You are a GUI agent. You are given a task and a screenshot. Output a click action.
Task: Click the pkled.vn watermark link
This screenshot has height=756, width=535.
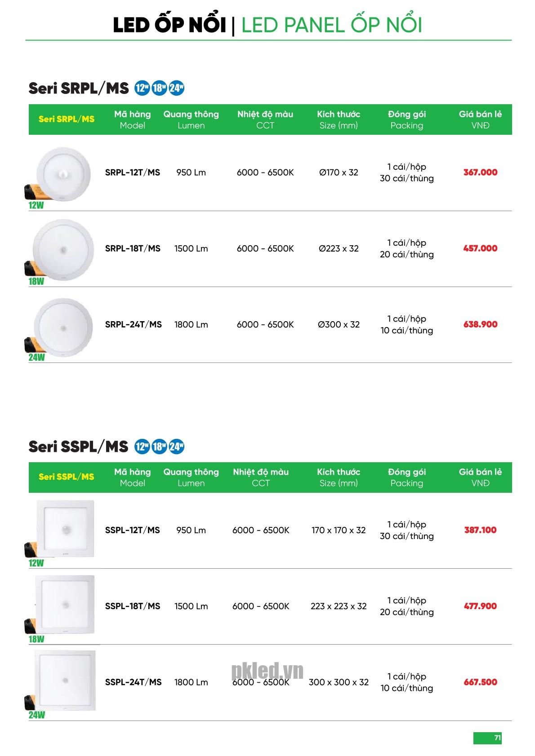tap(267, 671)
